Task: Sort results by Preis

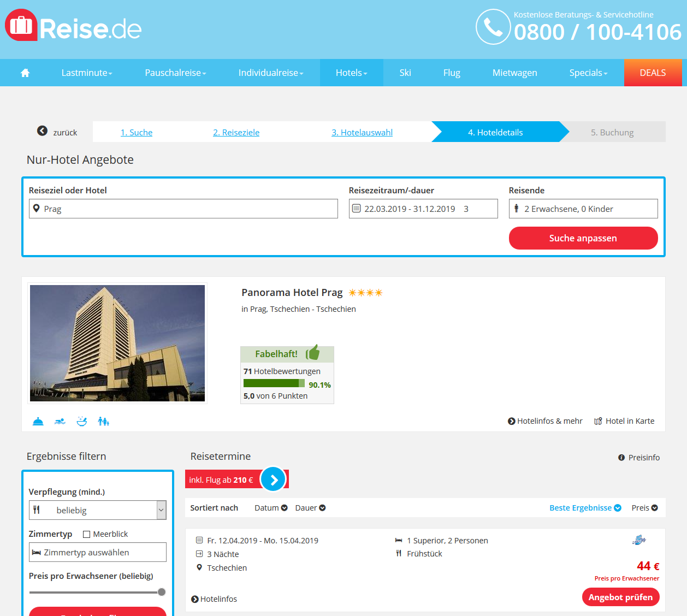Action: 644,508
